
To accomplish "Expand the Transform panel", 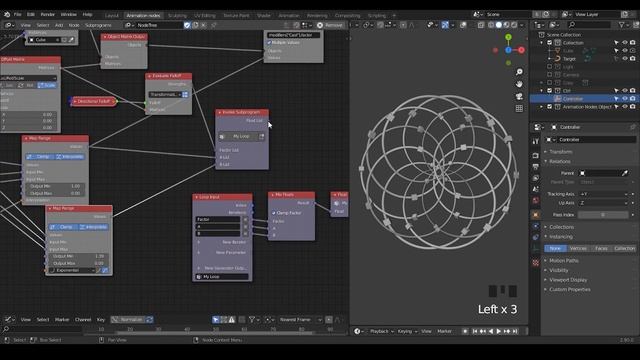I will (560, 152).
